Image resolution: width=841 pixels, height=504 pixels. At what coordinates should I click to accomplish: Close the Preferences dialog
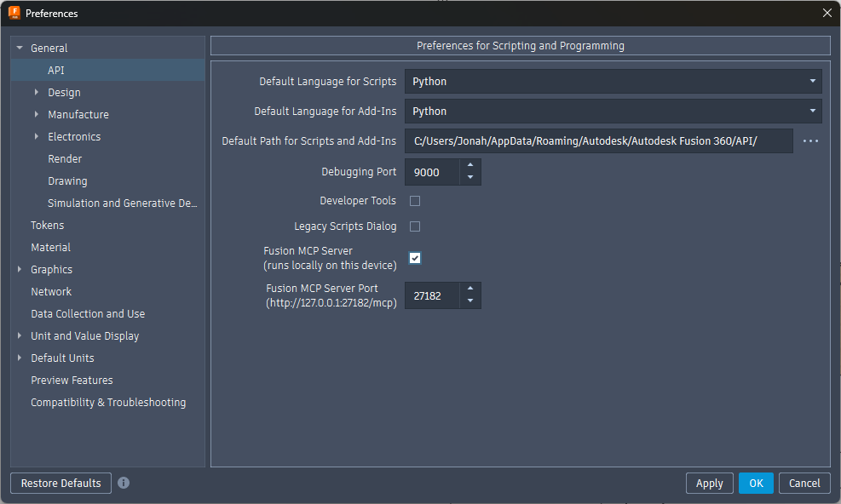[827, 13]
